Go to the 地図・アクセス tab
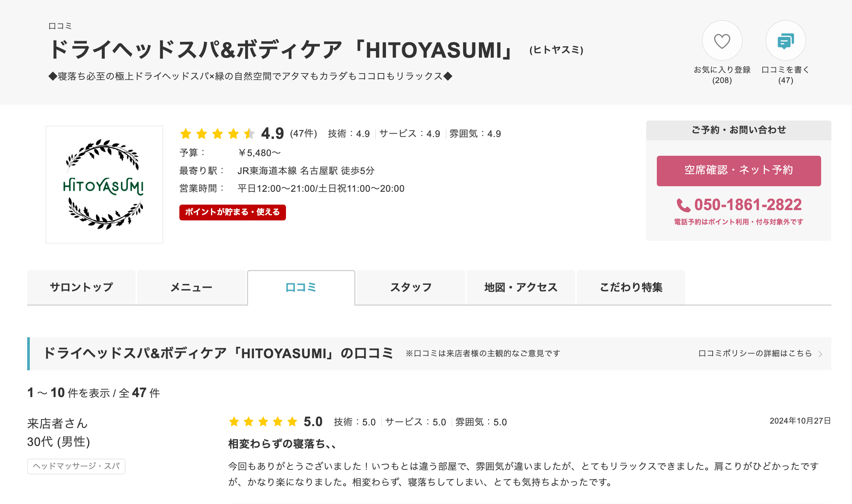The height and width of the screenshot is (504, 852). (x=521, y=287)
